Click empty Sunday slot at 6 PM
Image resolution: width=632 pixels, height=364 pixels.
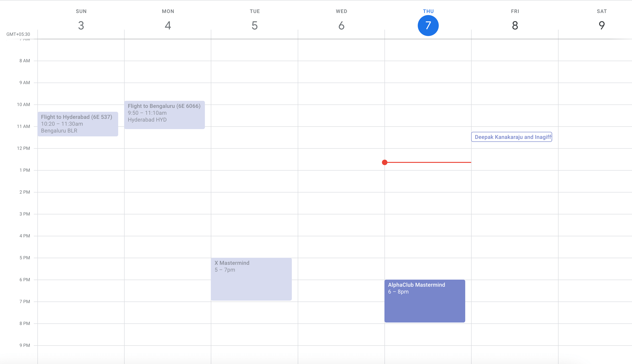click(x=81, y=291)
